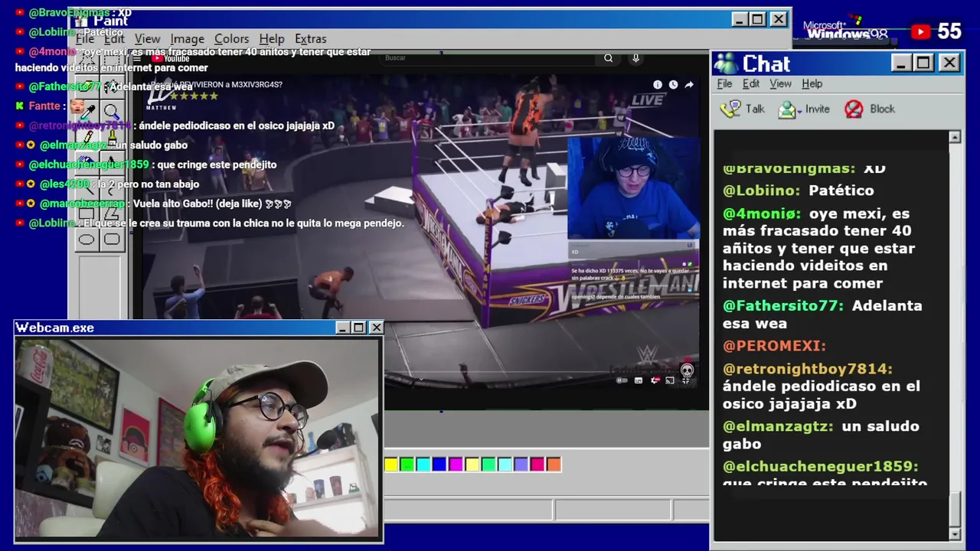Image resolution: width=980 pixels, height=551 pixels.
Task: Open the Edit menu in Paint
Action: pos(114,38)
